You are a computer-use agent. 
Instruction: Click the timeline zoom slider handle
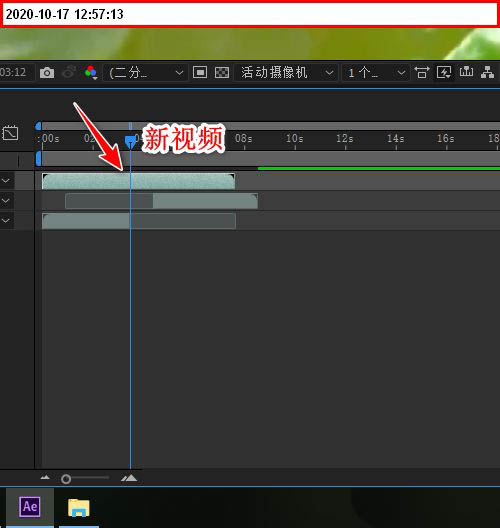click(66, 479)
